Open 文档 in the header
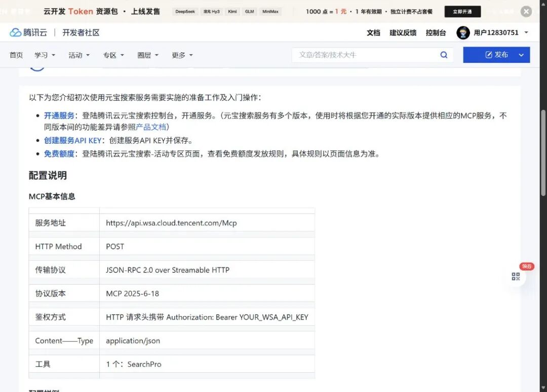 point(373,33)
